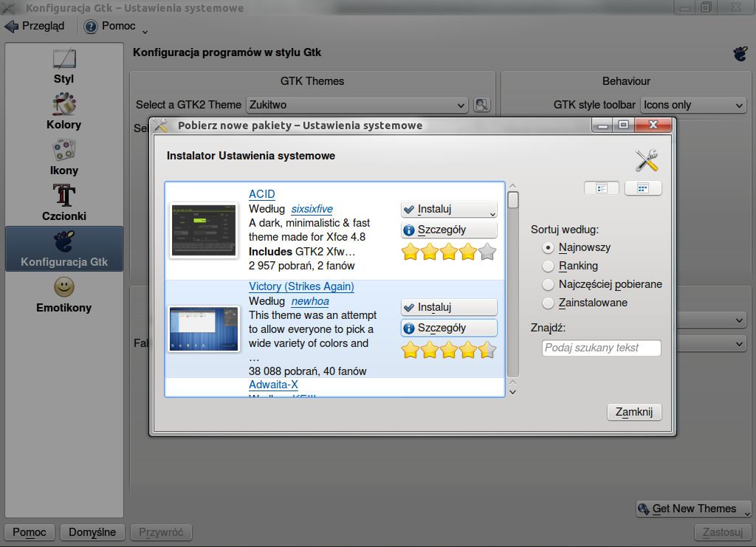Screen dimensions: 756x547
Task: Click the Podaj szukany tekst search field
Action: [x=601, y=348]
